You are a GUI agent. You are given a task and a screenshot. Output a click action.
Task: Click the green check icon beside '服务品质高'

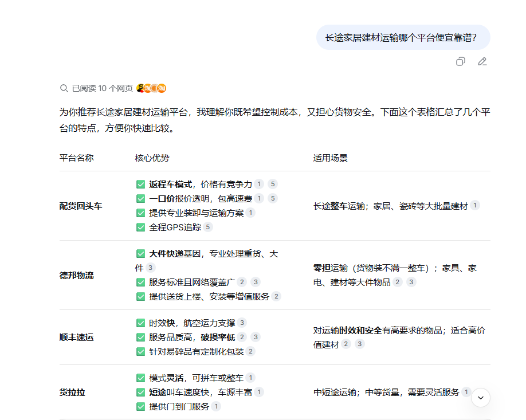point(140,337)
